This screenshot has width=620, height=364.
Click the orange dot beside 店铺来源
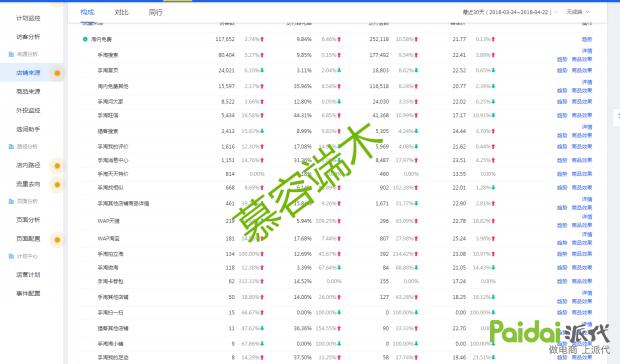(57, 73)
